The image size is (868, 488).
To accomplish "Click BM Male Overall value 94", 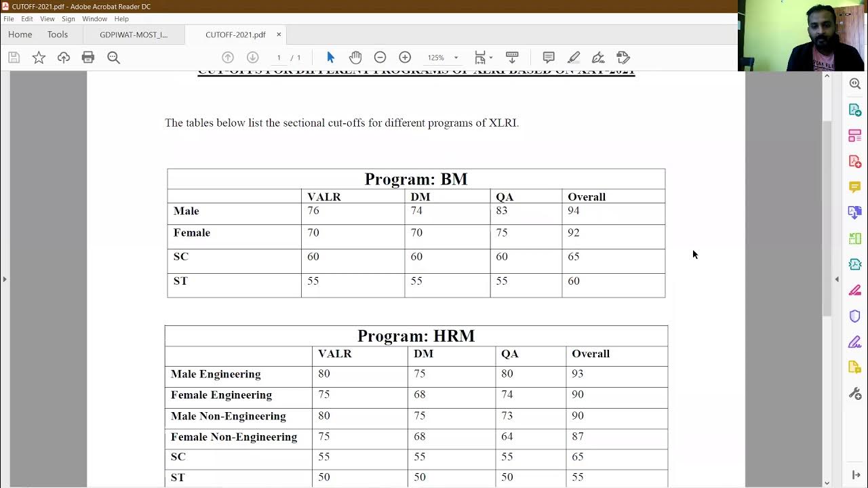I will 574,211.
